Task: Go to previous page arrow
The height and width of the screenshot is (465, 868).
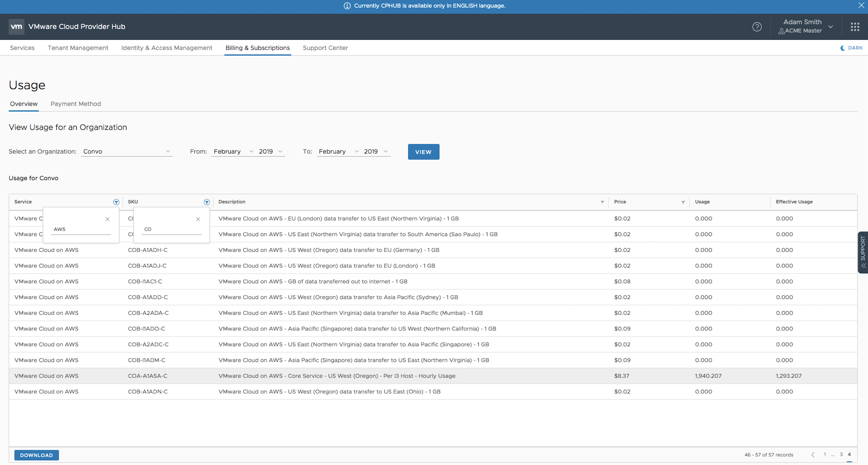Action: coord(813,455)
